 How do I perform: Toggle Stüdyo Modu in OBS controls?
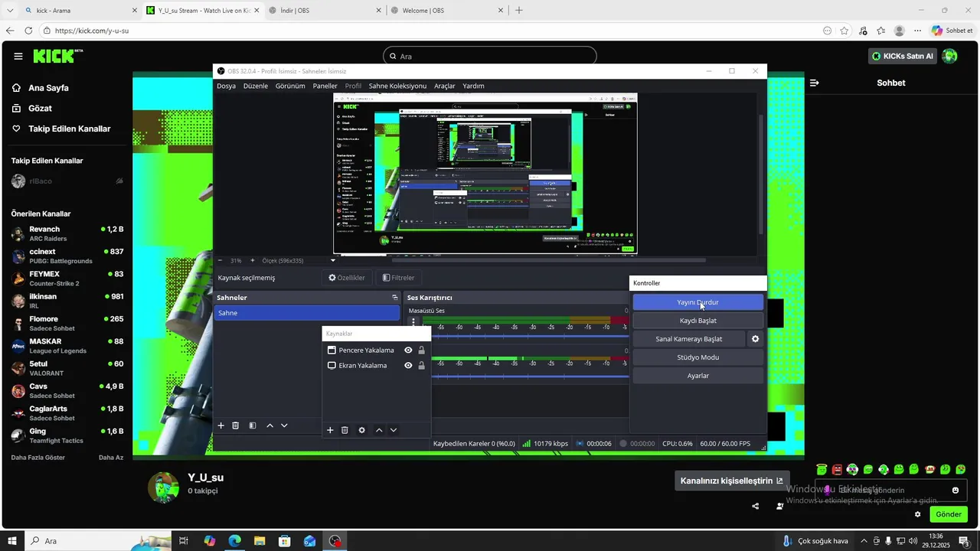(698, 357)
